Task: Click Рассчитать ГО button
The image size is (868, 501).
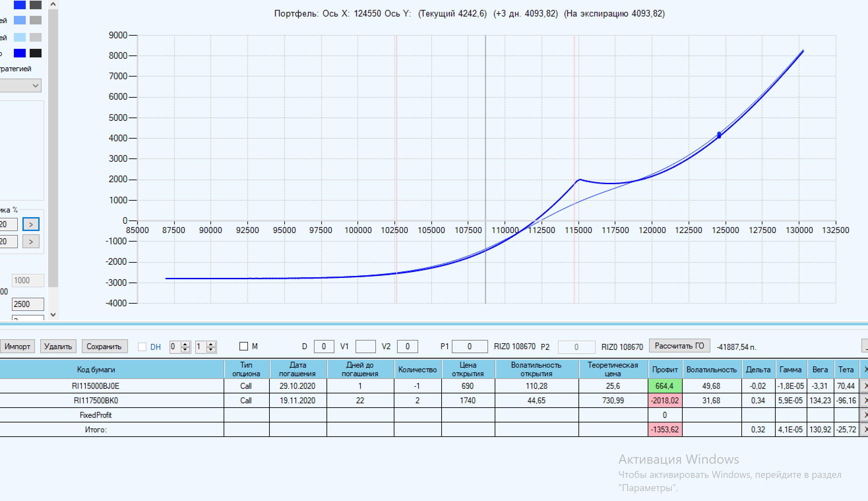Action: point(679,346)
